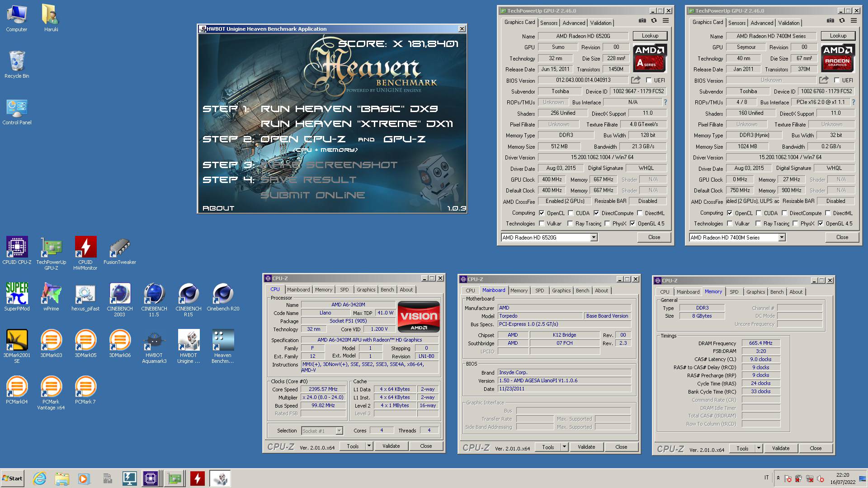The height and width of the screenshot is (488, 868).
Task: Open Heaven Benchmark desktop shortcut
Action: (223, 347)
